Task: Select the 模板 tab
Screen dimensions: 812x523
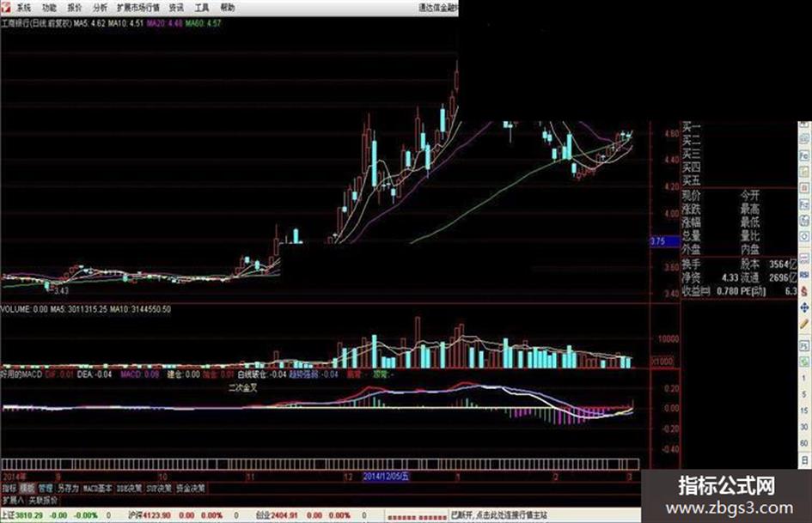Action: coord(27,488)
